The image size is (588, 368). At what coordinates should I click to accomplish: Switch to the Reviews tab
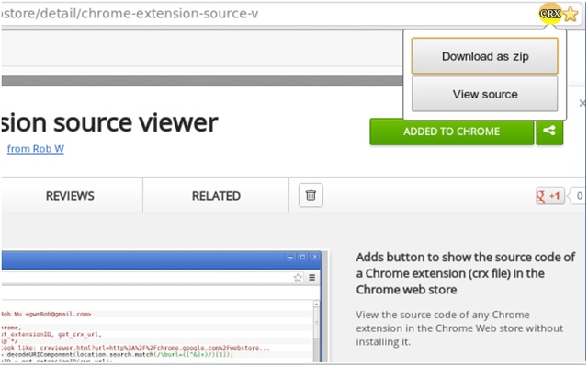70,196
